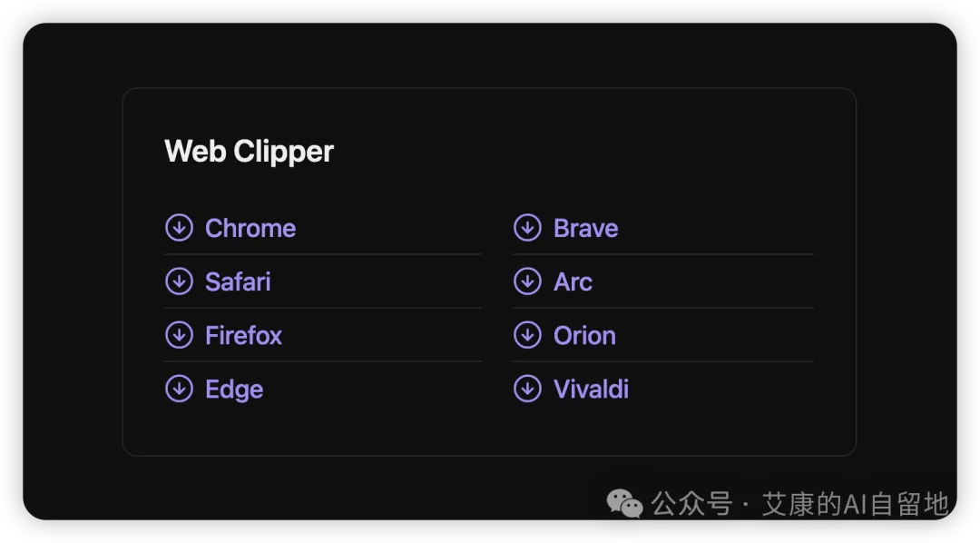Click the 艾康的AI自留地 watermark text
This screenshot has height=543, width=980.
click(x=855, y=503)
